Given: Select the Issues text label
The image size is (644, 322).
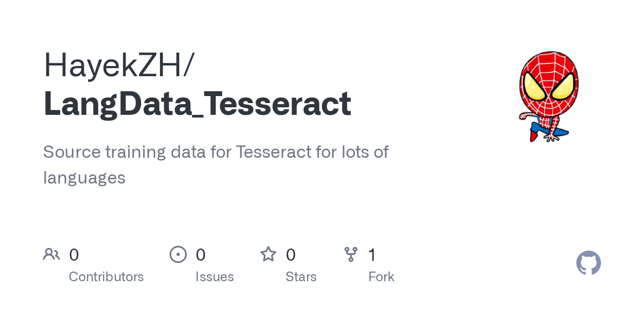Looking at the screenshot, I should [x=215, y=277].
